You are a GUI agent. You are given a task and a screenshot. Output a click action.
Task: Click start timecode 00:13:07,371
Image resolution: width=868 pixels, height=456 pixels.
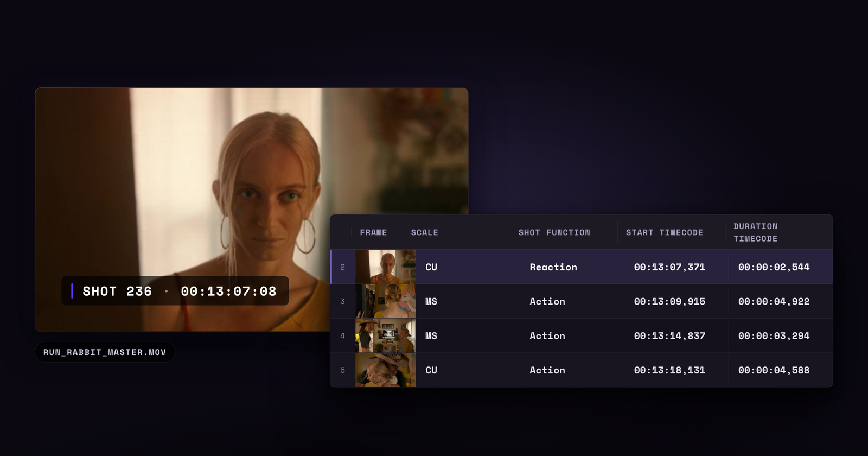tap(669, 267)
